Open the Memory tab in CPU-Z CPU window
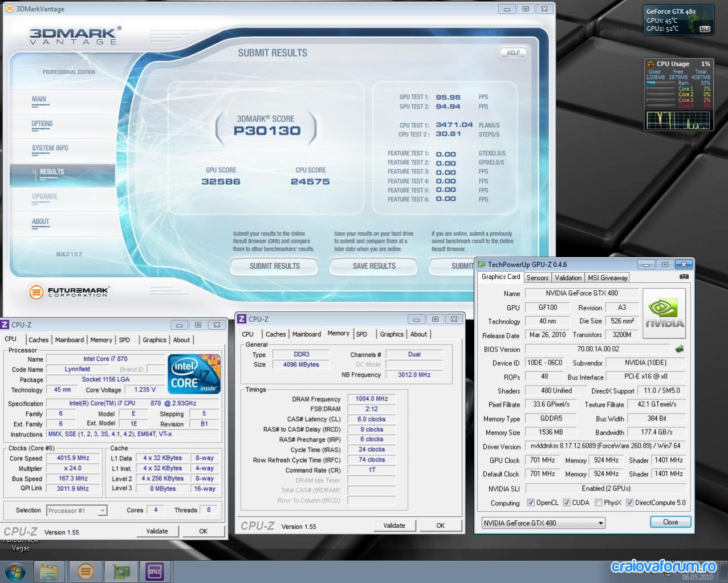728x583 pixels. [x=101, y=340]
